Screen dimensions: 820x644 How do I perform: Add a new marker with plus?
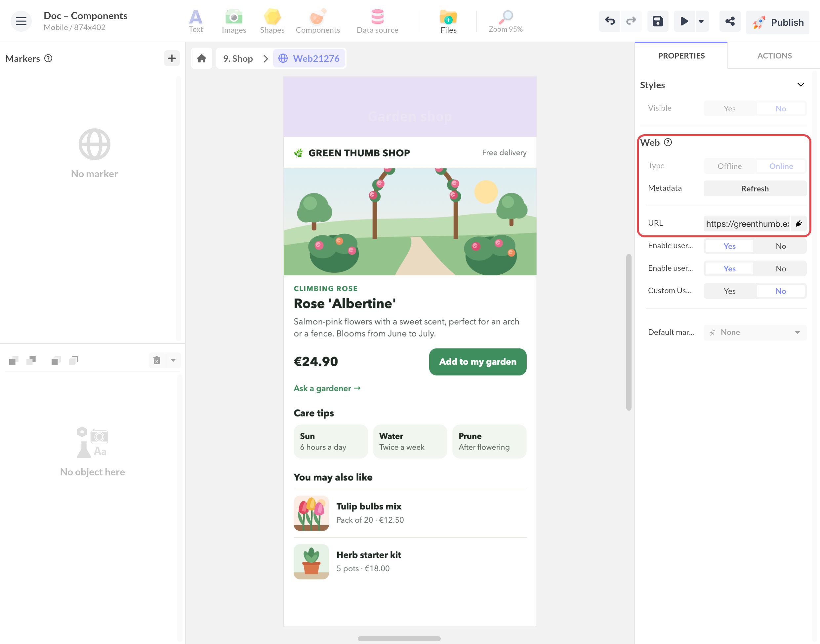pyautogui.click(x=172, y=58)
